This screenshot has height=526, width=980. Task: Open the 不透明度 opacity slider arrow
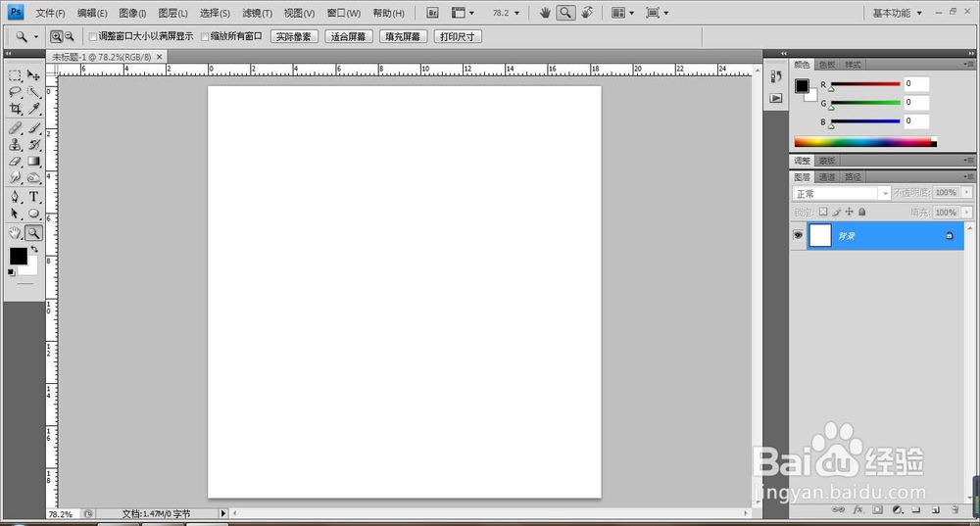(967, 192)
